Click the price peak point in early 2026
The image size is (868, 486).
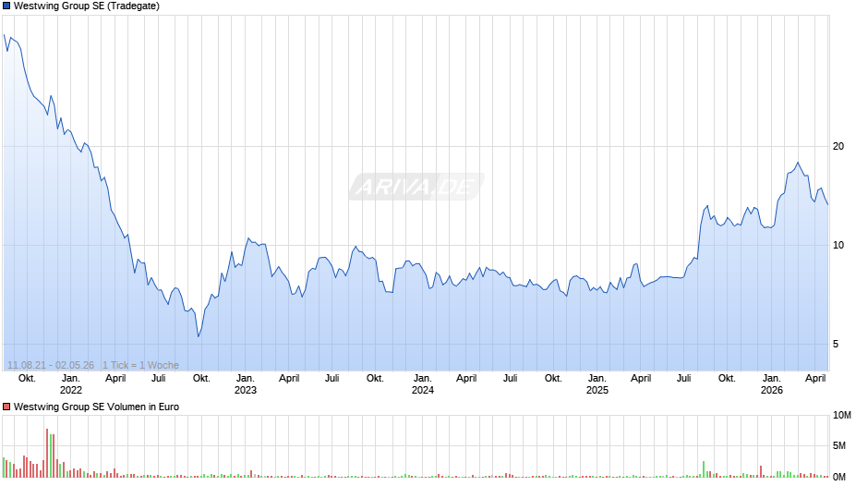798,163
